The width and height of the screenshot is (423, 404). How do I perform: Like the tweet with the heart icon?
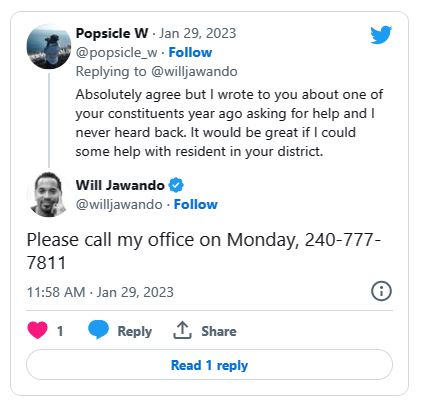tap(37, 330)
